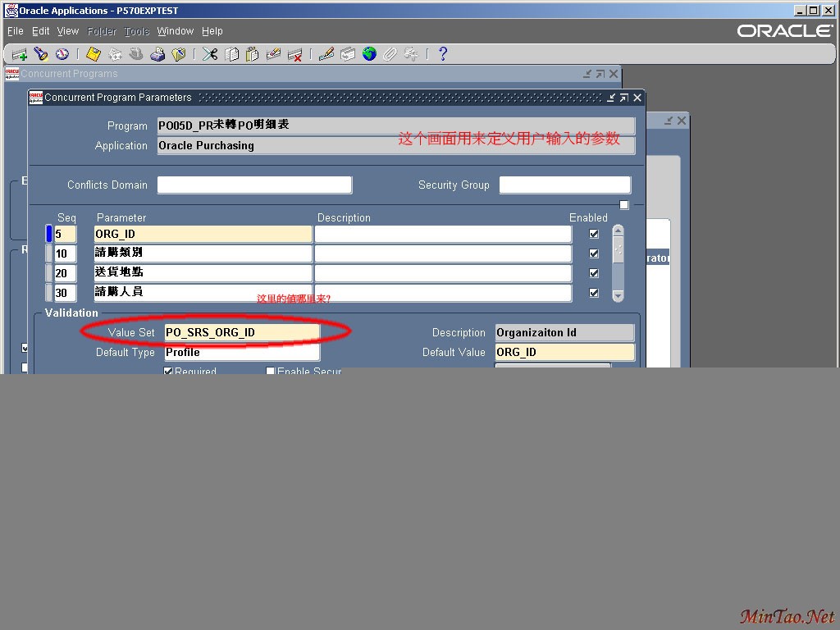840x630 pixels.
Task: Open the Default Type list field
Action: coord(242,353)
